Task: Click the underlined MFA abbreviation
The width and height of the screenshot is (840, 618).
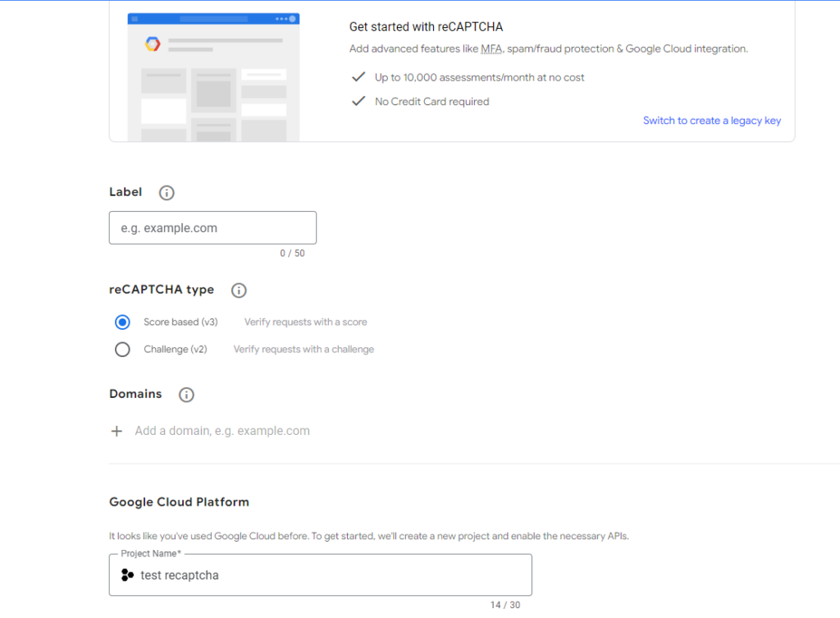Action: [x=491, y=49]
